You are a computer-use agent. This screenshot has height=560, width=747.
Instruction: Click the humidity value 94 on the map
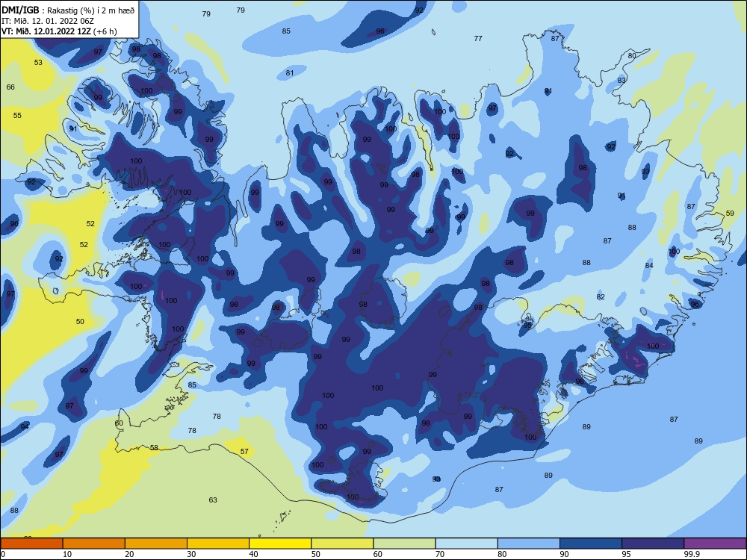(x=25, y=426)
